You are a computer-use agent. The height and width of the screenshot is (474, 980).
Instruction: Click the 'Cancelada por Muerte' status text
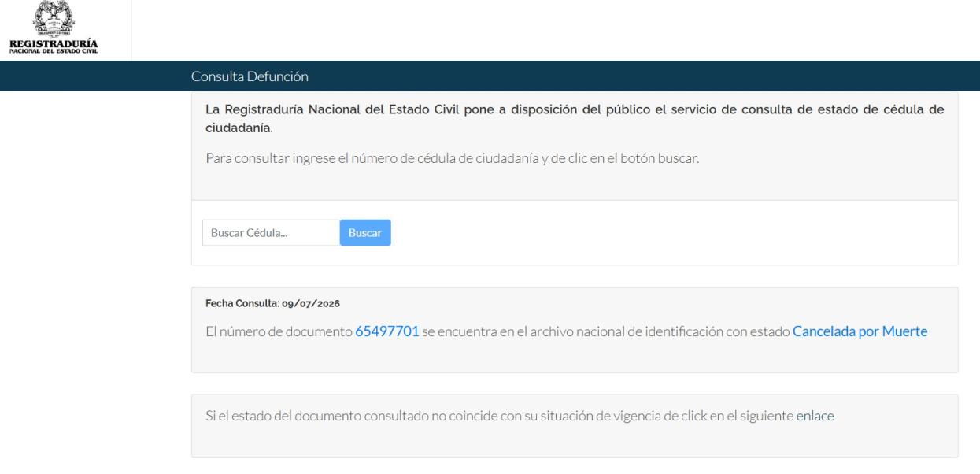click(x=860, y=331)
